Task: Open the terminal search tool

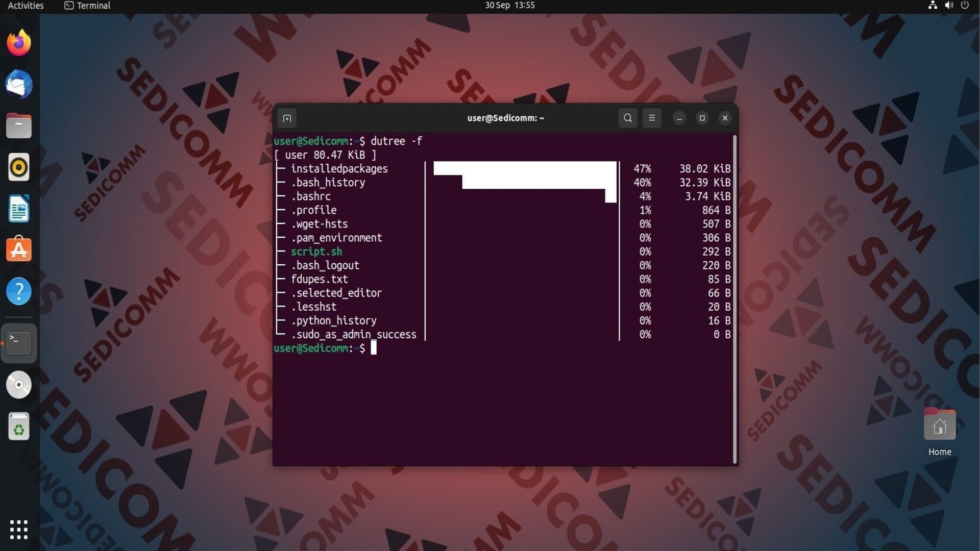Action: (627, 118)
